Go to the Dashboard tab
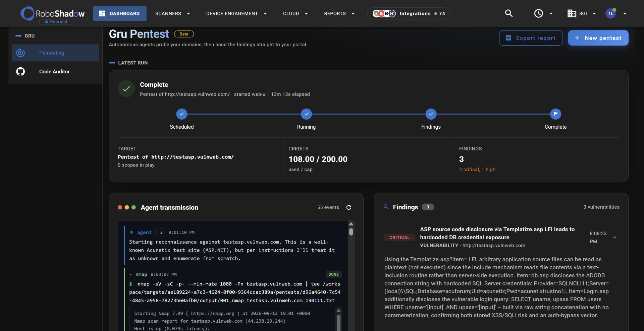644x331 pixels. click(x=120, y=13)
